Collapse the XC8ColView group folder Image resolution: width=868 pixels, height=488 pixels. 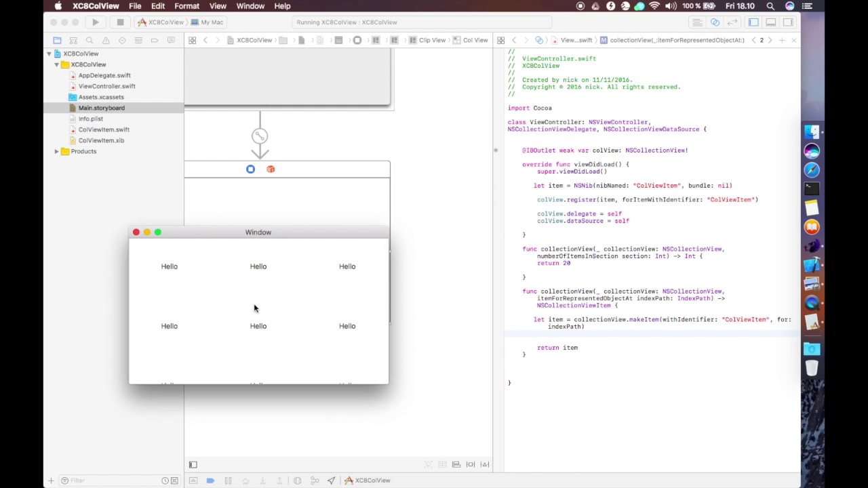57,64
